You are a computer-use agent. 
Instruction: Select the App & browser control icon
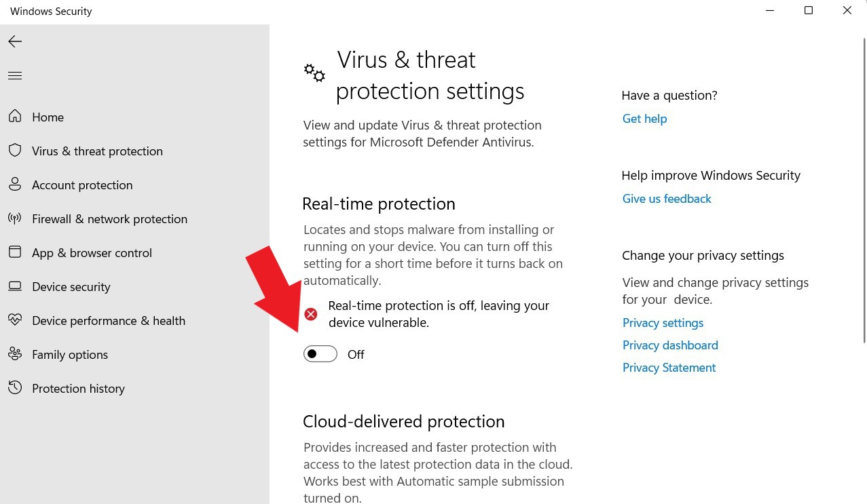click(x=15, y=252)
